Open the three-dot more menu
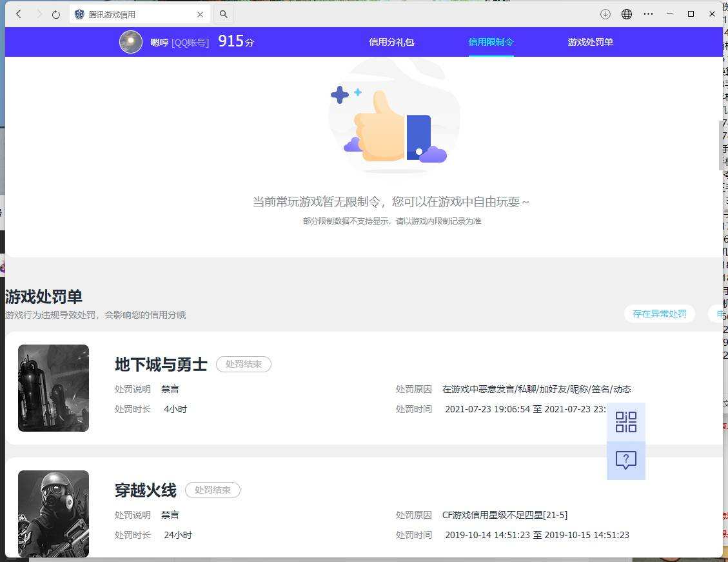Screen dimensions: 728x562 pos(648,14)
